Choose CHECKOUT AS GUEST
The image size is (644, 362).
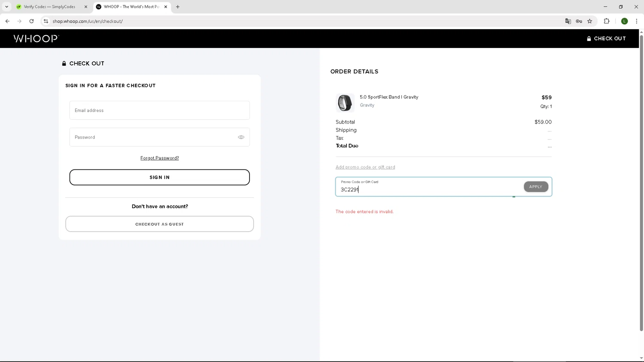tap(160, 224)
